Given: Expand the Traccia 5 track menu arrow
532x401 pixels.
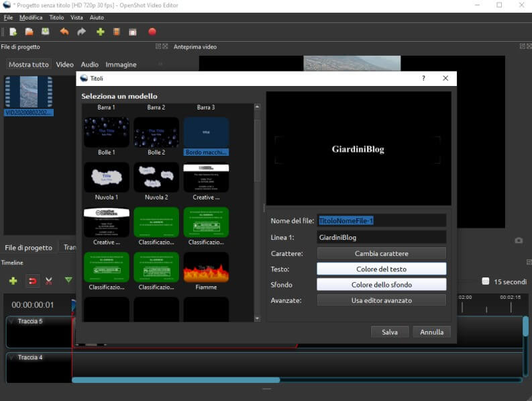Looking at the screenshot, I should point(11,321).
